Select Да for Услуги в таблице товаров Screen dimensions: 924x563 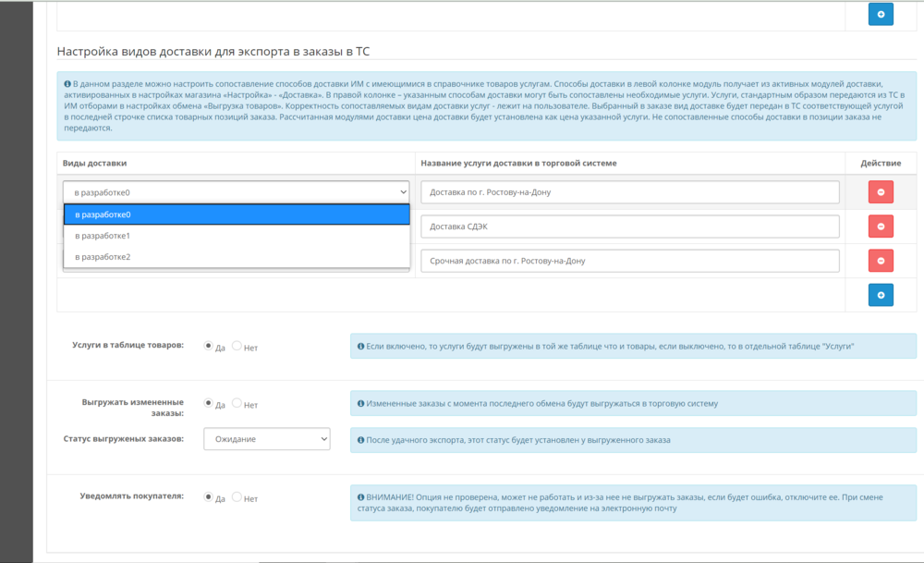[x=208, y=346]
